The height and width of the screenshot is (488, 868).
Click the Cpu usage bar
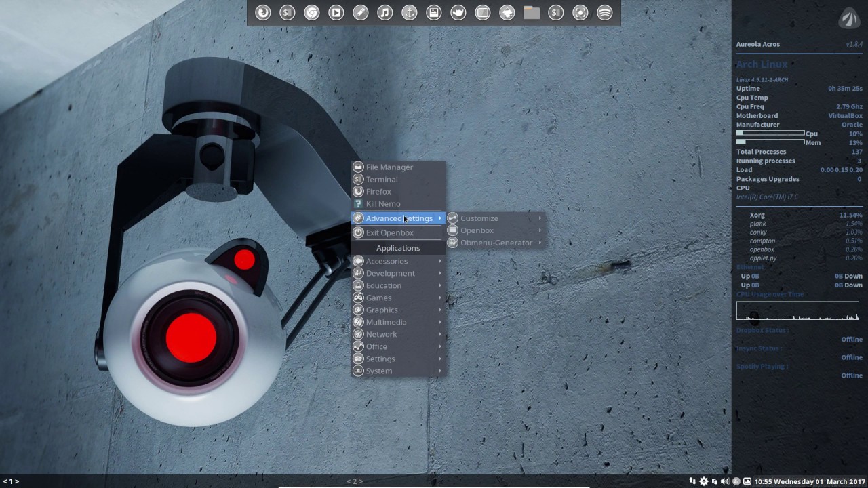770,134
